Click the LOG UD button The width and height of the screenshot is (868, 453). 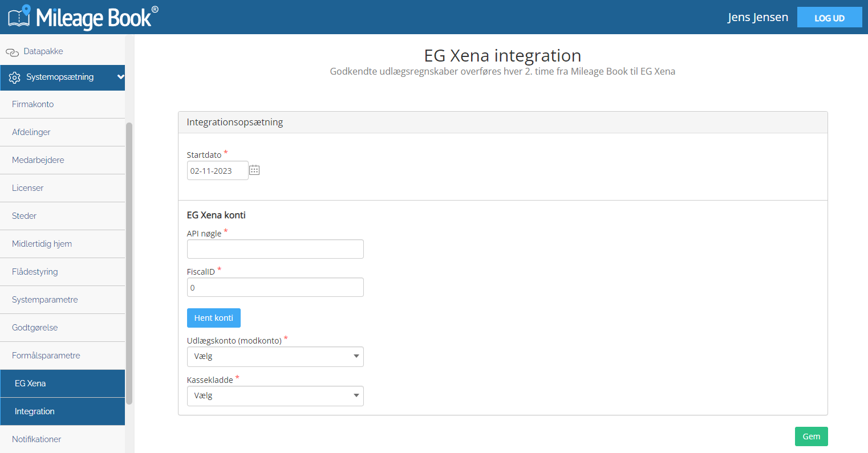(x=830, y=18)
